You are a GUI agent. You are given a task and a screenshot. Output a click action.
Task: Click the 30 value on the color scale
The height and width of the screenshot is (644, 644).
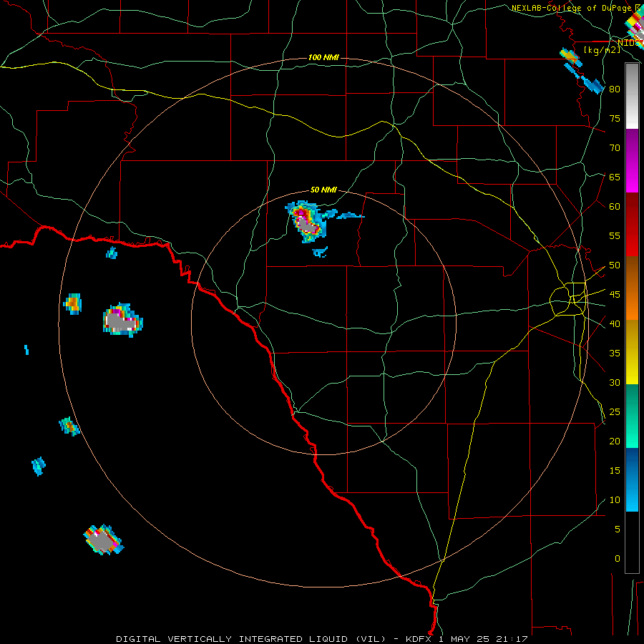(615, 382)
